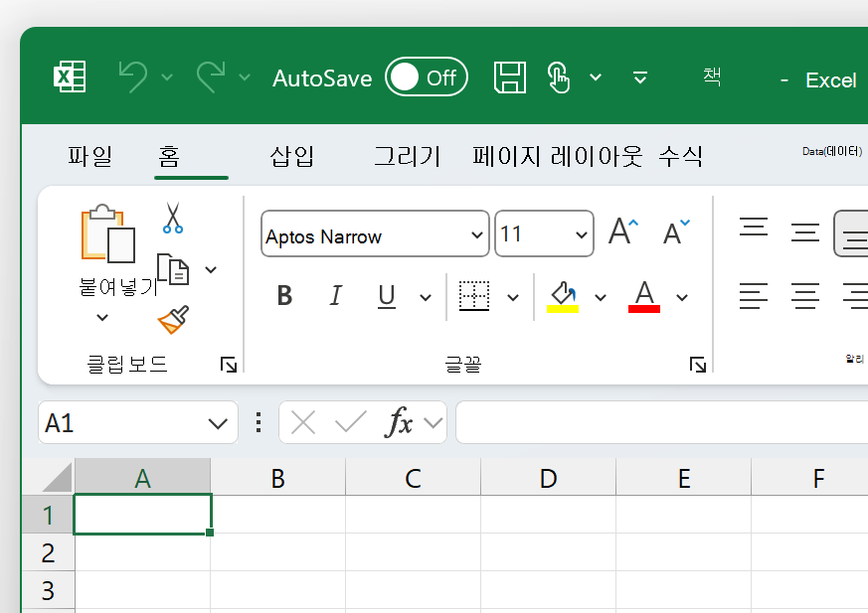Go to the 페이지 레이아웃 tab
Viewport: 868px width, 613px height.
click(x=557, y=156)
